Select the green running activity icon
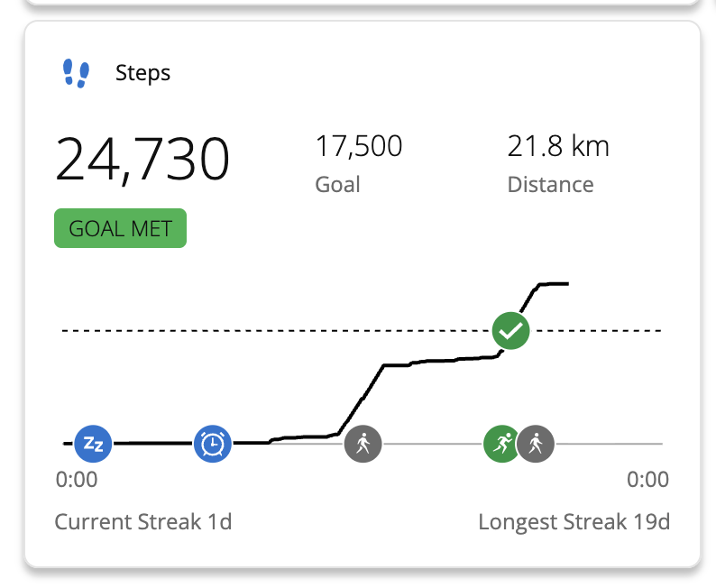The image size is (716, 588). click(500, 443)
